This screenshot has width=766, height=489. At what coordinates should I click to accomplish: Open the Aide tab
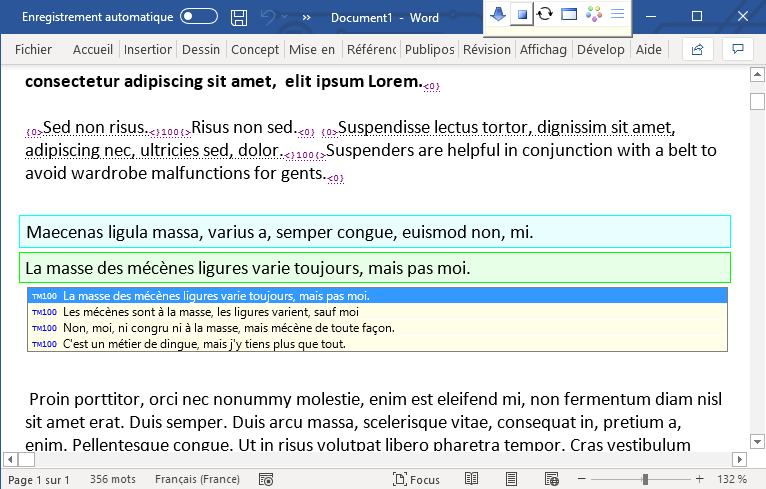coord(649,49)
